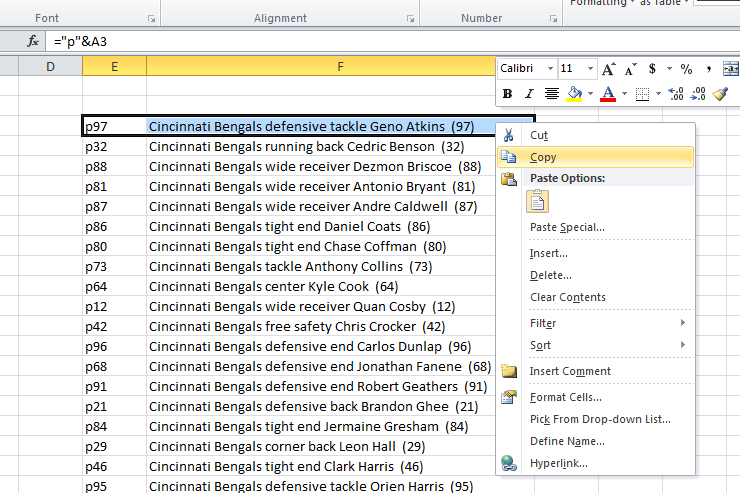Click Decrease Decimal icon

[698, 94]
